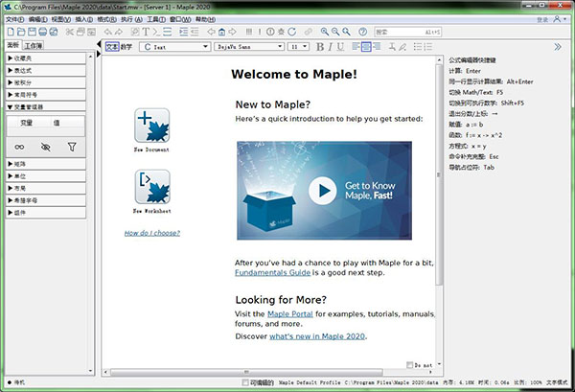The image size is (575, 392).
Task: Click the Help question mark icon
Action: [x=362, y=32]
